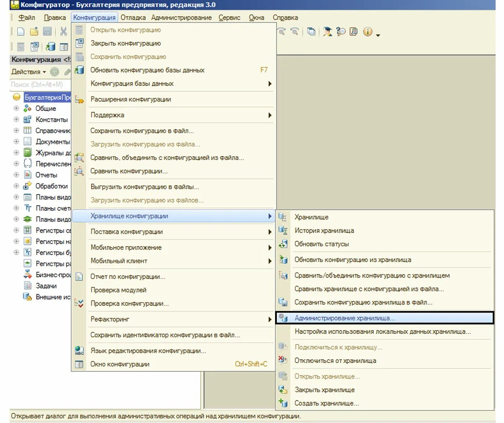Open Конфигурация базы данных submenu
The image size is (504, 423).
[x=173, y=84]
